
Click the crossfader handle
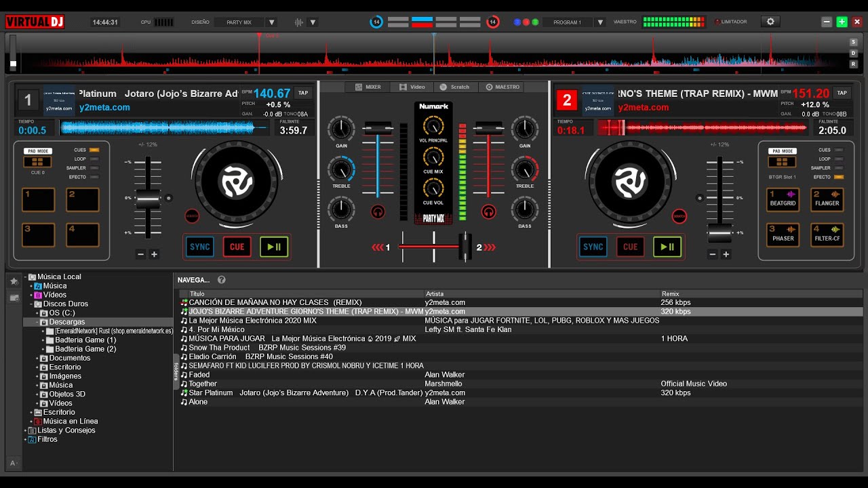click(465, 247)
